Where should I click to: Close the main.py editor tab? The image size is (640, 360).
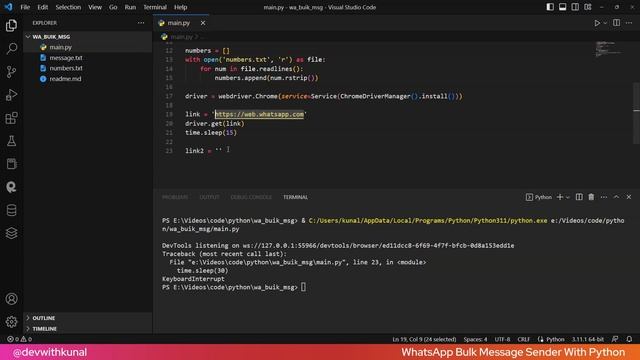click(x=203, y=23)
